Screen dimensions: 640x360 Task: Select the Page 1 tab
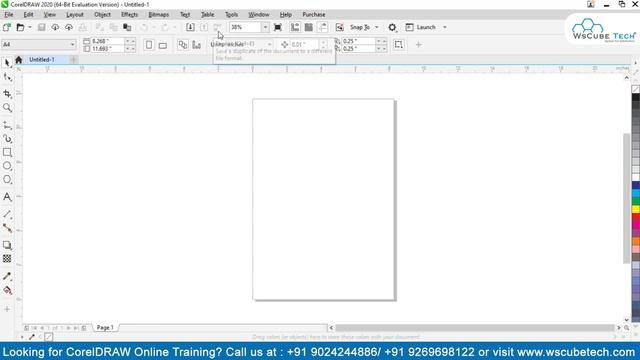pos(105,327)
